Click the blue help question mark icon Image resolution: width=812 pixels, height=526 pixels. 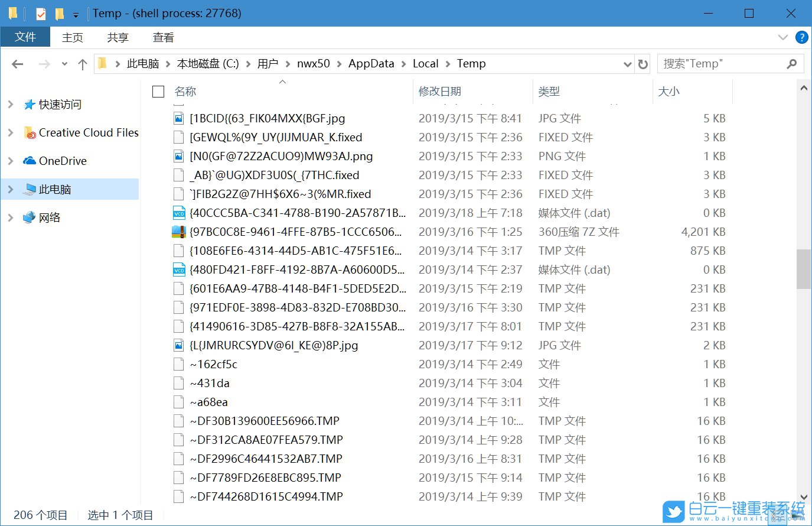click(801, 37)
